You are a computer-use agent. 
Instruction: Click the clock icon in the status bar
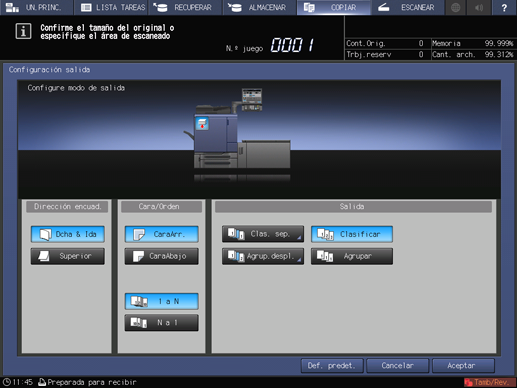7,382
